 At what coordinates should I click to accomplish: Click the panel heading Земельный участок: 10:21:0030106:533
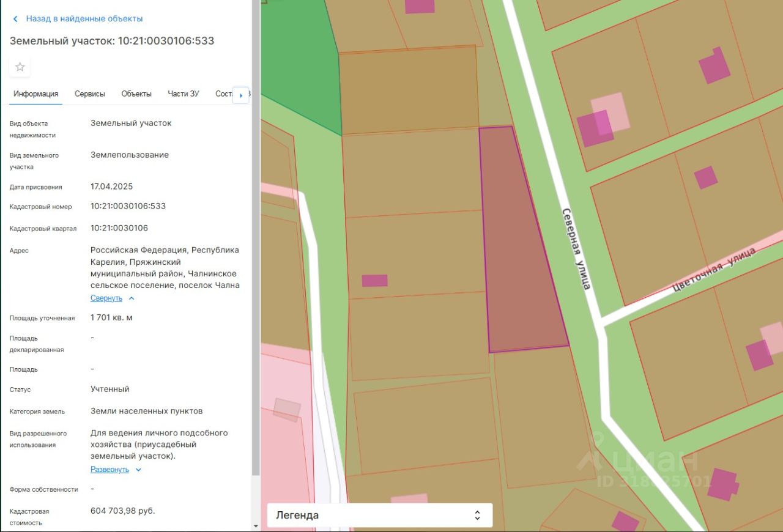click(x=112, y=41)
